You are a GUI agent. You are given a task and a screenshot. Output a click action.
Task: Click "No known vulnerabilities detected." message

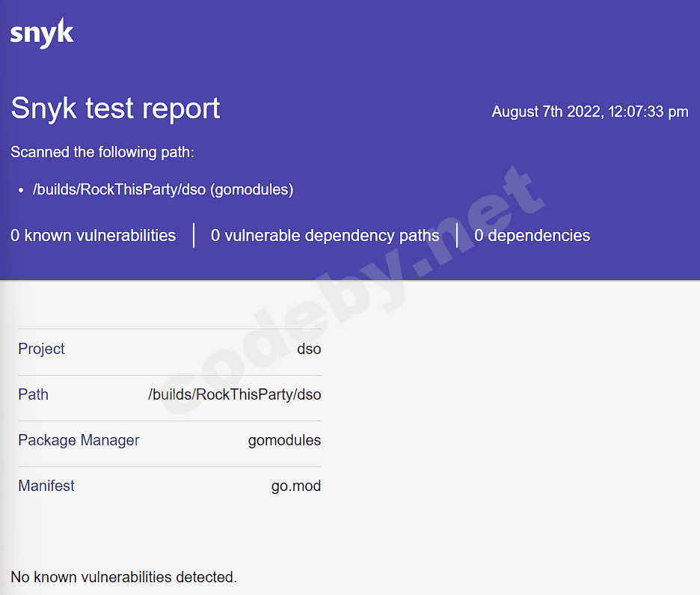click(x=123, y=577)
